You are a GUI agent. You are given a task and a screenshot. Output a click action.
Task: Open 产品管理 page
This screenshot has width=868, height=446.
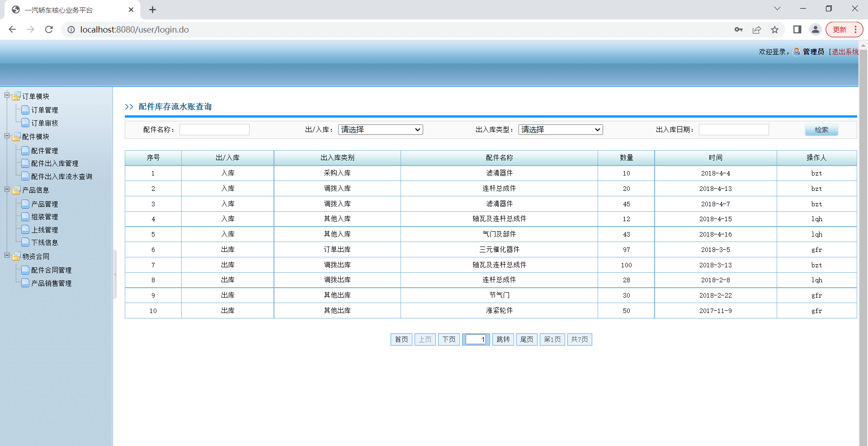tap(44, 204)
